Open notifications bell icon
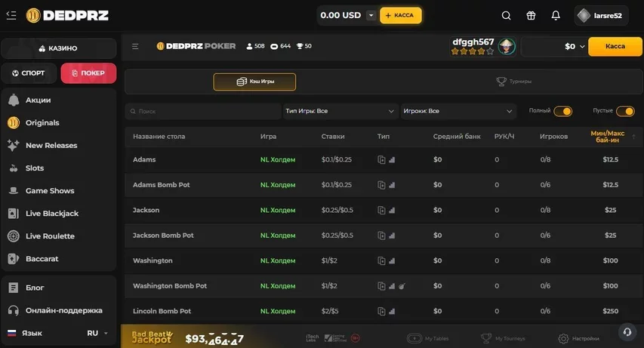This screenshot has width=644, height=348. pyautogui.click(x=555, y=16)
